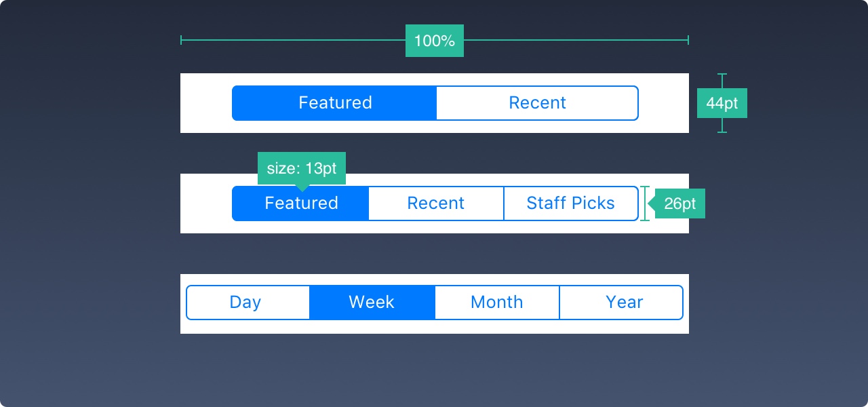Switch to the Day segment

[245, 303]
